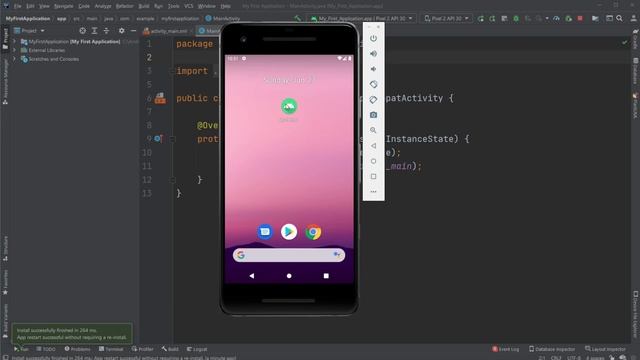Viewport: 640px width, 360px height.
Task: Open the Pixel 2 API 30 device dropdown
Action: pos(447,18)
